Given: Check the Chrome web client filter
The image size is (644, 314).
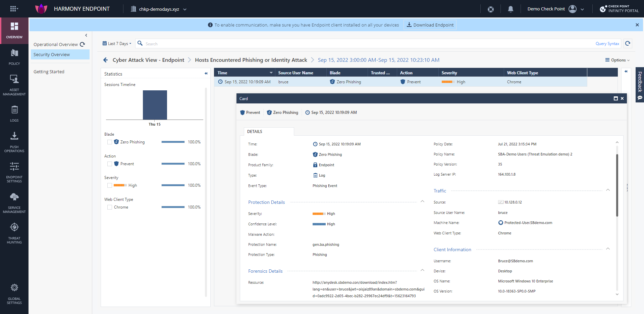Looking at the screenshot, I should tap(110, 207).
